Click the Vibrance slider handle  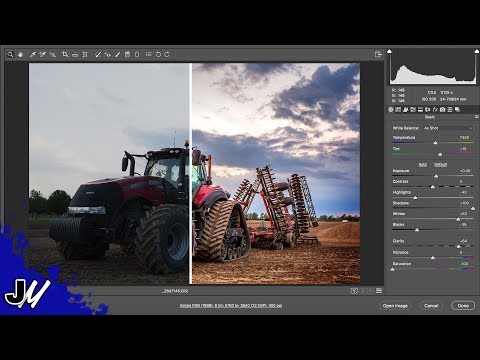point(433,258)
